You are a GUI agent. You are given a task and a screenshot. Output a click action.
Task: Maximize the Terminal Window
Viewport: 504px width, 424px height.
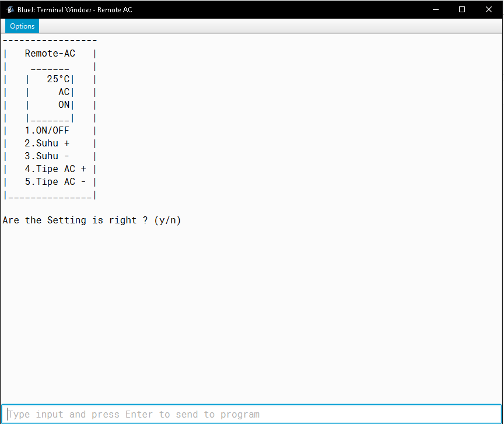462,10
